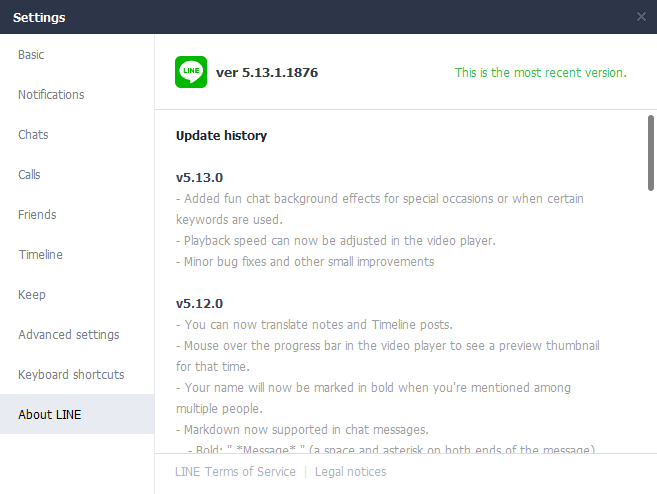Close the Settings window

coord(641,17)
